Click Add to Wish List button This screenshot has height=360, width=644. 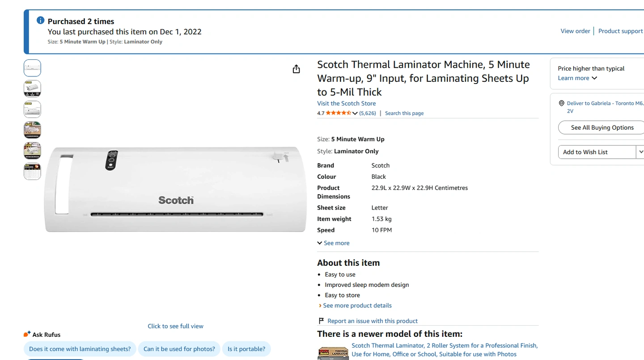[x=597, y=152]
